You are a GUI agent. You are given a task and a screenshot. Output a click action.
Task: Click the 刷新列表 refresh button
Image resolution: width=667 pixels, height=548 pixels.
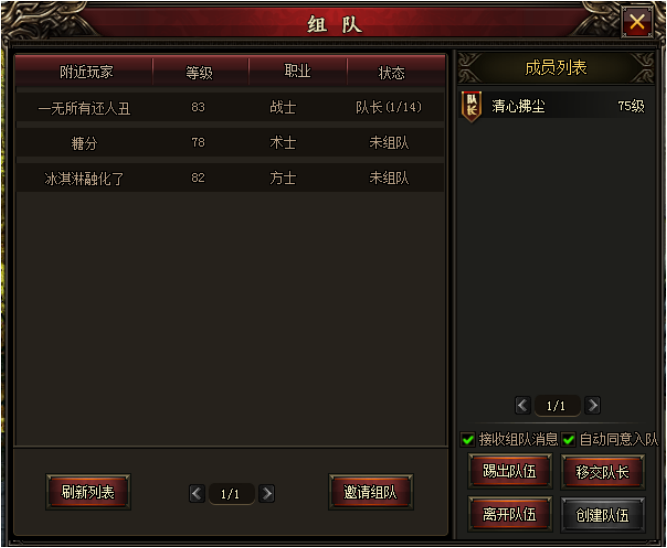tap(88, 492)
